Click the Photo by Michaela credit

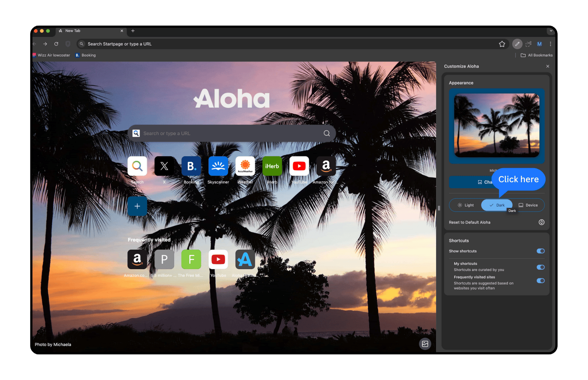point(53,344)
